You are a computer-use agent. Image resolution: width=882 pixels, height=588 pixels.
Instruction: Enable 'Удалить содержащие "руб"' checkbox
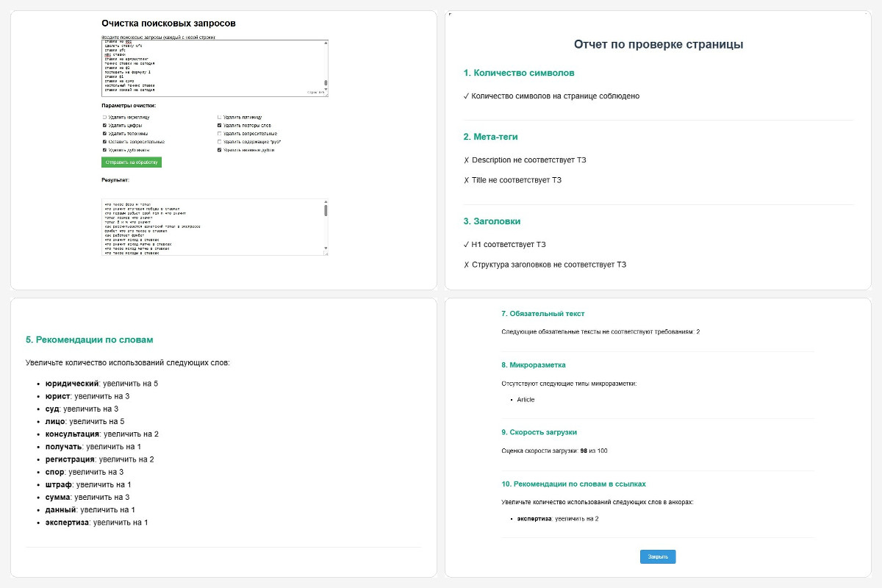219,142
